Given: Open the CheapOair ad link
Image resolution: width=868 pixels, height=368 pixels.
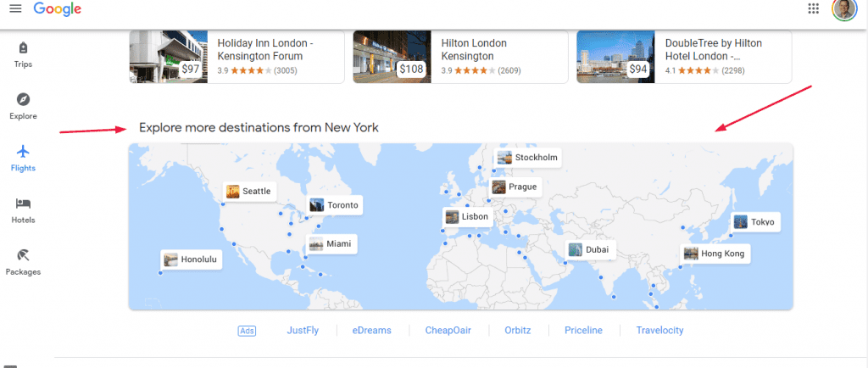Looking at the screenshot, I should [448, 331].
